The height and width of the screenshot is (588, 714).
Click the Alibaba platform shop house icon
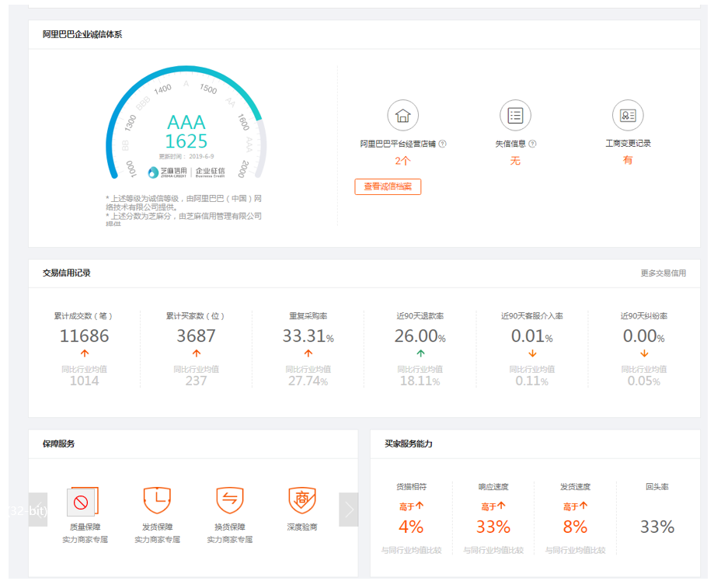[403, 116]
